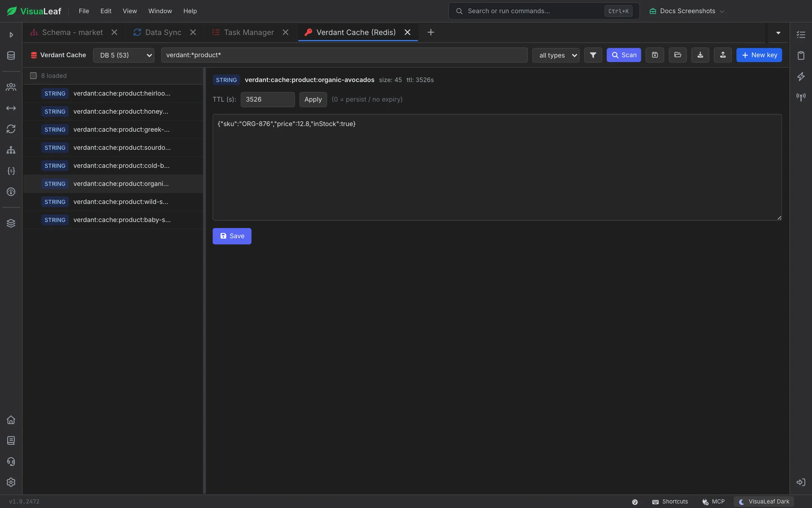This screenshot has width=812, height=508.
Task: Open the clipboard right panel icon
Action: coord(801,56)
